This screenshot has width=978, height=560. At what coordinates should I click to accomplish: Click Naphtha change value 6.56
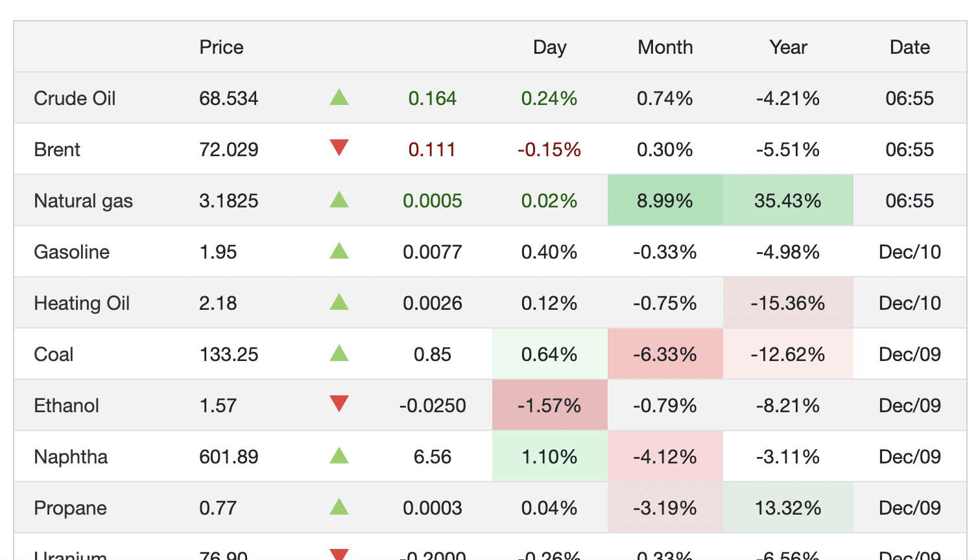coord(433,457)
